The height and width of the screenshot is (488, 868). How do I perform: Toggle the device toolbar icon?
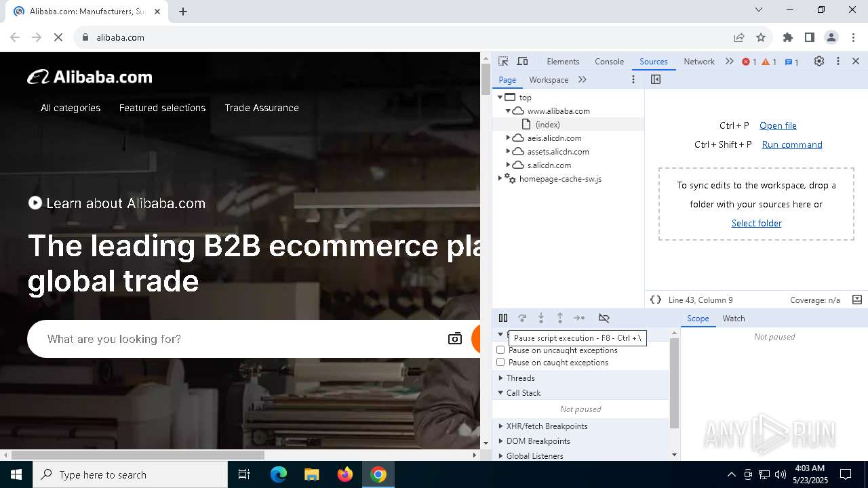pyautogui.click(x=522, y=61)
